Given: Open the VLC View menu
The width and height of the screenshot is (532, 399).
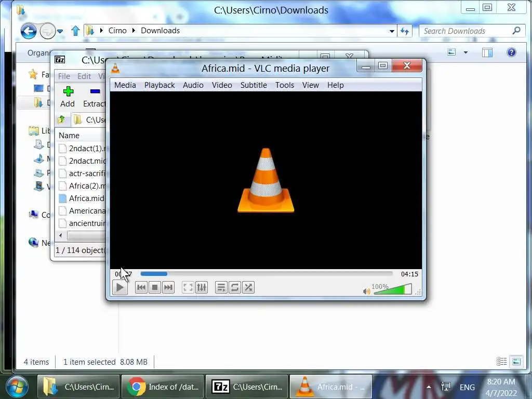Looking at the screenshot, I should tap(311, 85).
